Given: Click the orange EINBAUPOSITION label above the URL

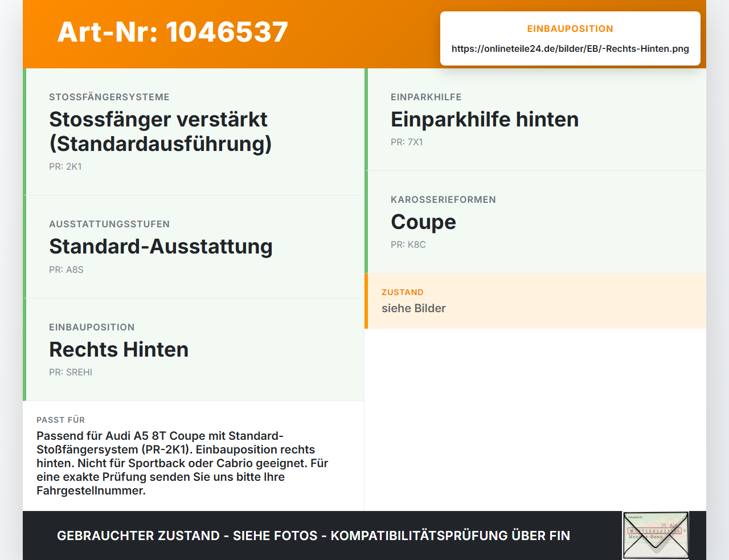Looking at the screenshot, I should pos(570,28).
